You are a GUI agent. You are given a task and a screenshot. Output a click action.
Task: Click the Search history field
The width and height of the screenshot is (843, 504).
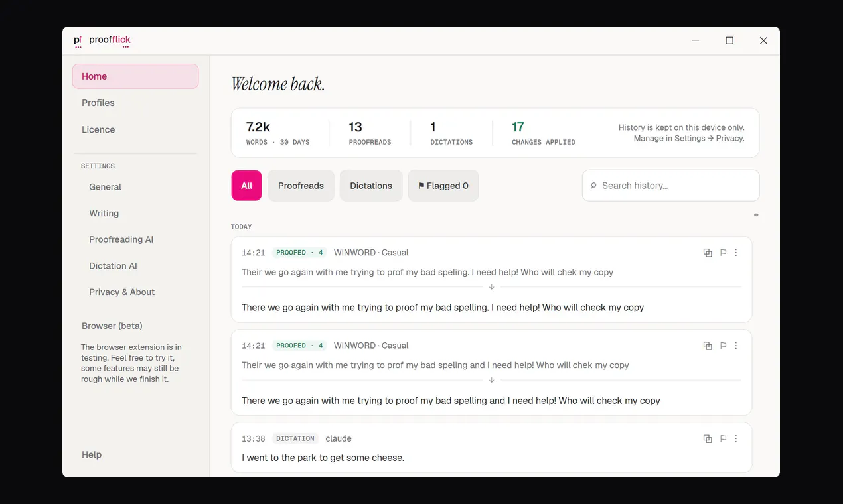[x=670, y=186]
